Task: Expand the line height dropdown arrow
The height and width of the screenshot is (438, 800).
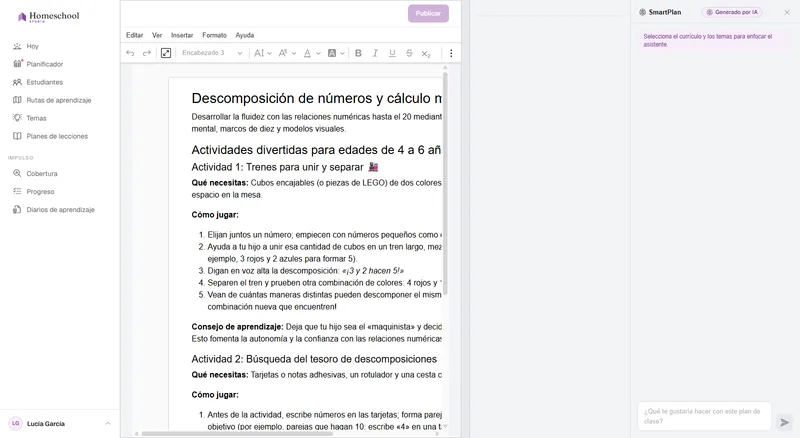Action: pyautogui.click(x=269, y=53)
